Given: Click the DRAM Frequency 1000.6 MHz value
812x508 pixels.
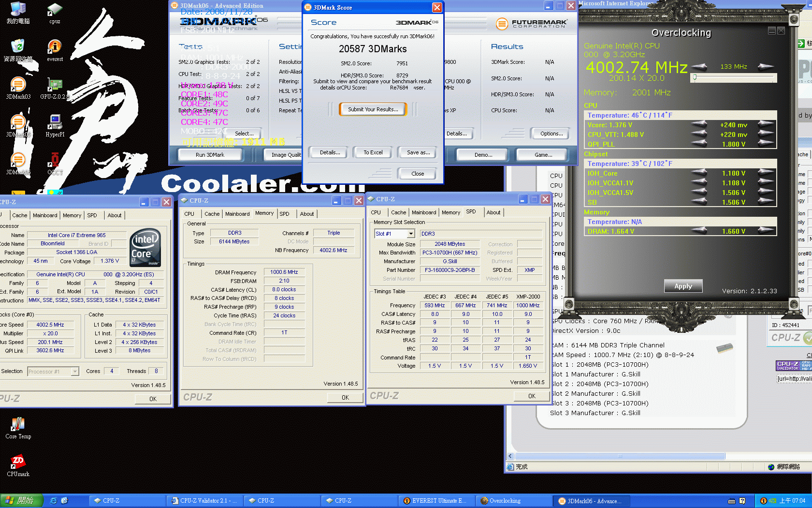Looking at the screenshot, I should point(284,272).
